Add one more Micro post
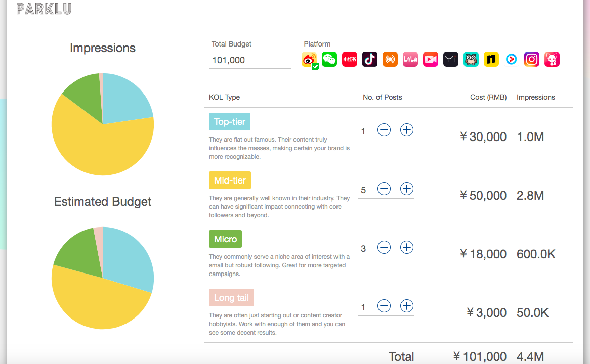This screenshot has height=364, width=590. coord(407,248)
